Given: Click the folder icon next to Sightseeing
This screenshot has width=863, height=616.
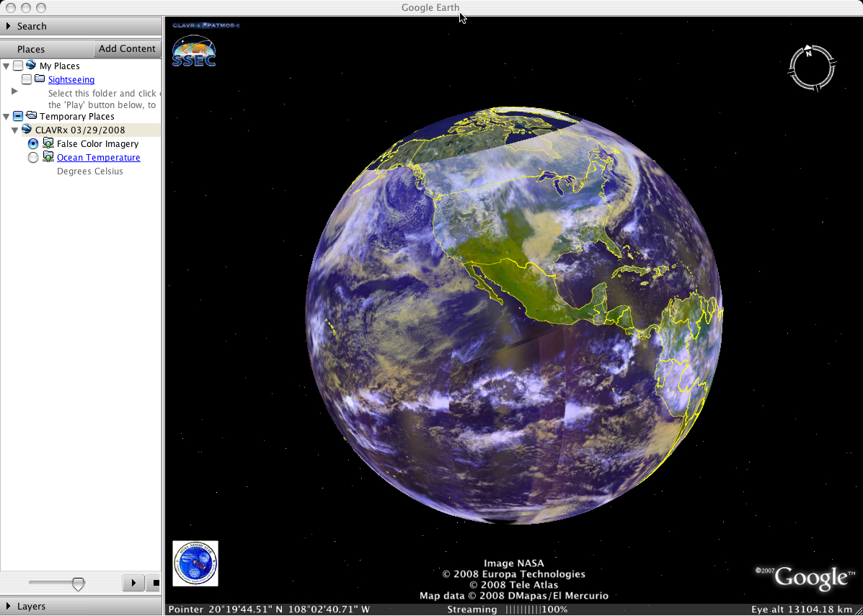Looking at the screenshot, I should (40, 79).
